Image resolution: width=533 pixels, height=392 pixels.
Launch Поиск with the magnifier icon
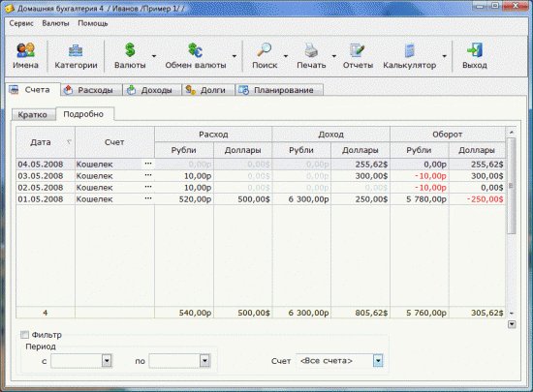[265, 50]
